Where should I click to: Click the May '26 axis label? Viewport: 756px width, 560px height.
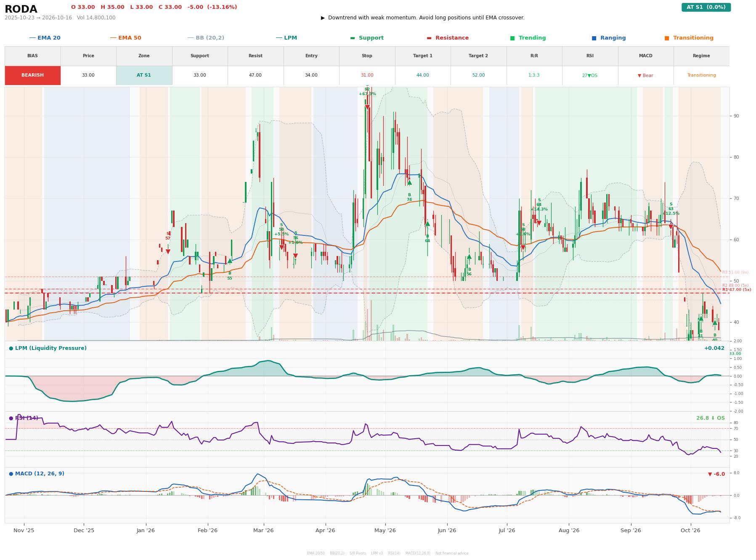[x=385, y=531]
